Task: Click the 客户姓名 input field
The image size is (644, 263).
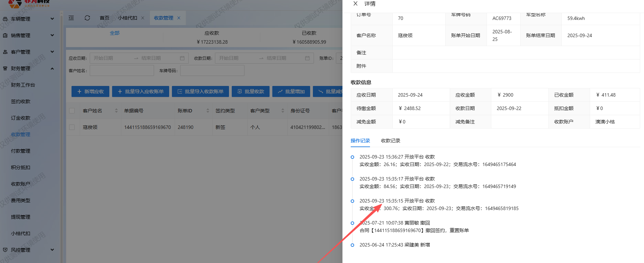Action: [122, 70]
